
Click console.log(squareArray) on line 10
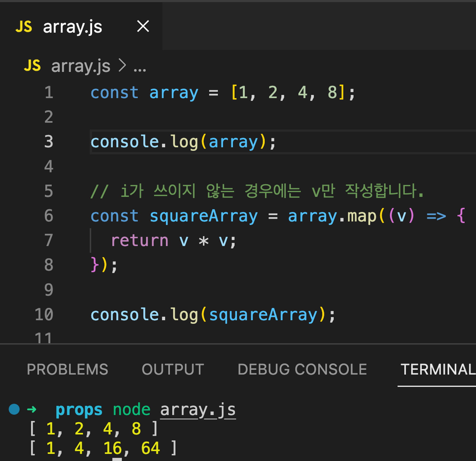coord(213,315)
